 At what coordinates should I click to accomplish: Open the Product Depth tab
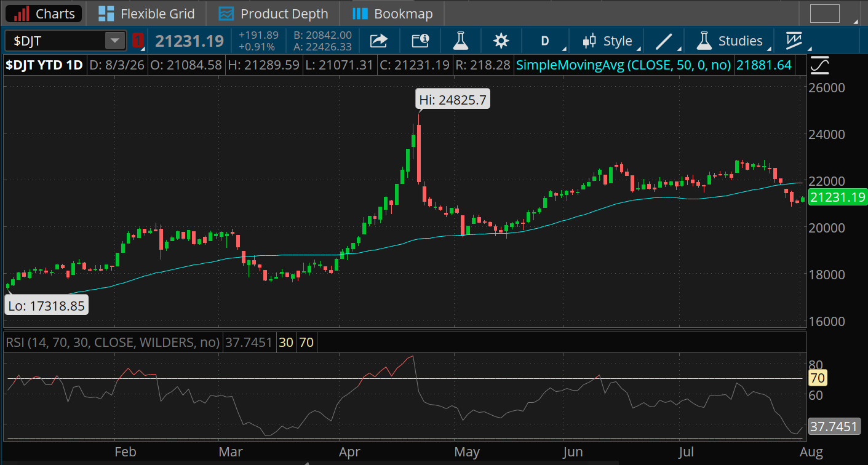pos(274,14)
